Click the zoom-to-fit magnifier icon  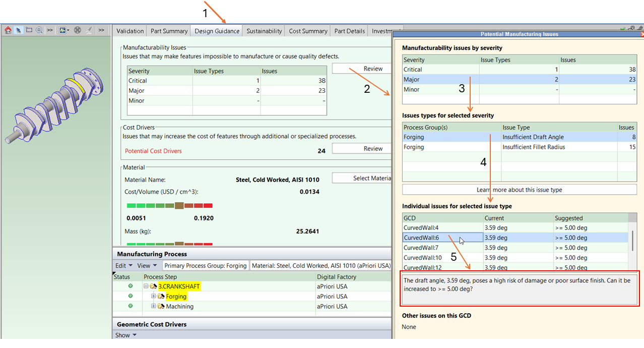click(39, 30)
